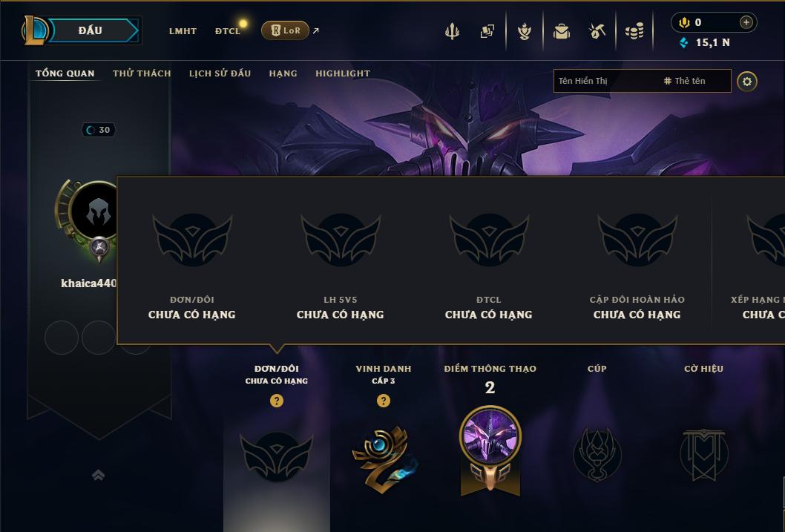Click the question mark under Vinh Danh
The height and width of the screenshot is (532, 785).
(384, 401)
